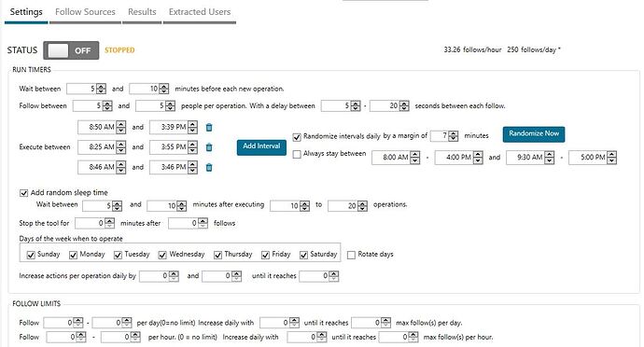644x347 pixels.
Task: Adjust delay maximum seconds spinner showing 20
Action: 389,106
